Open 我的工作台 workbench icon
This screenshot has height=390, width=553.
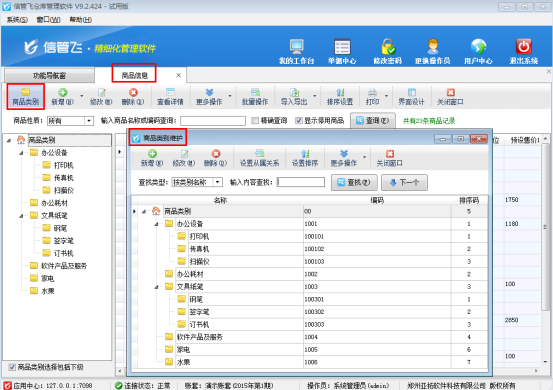[x=297, y=47]
